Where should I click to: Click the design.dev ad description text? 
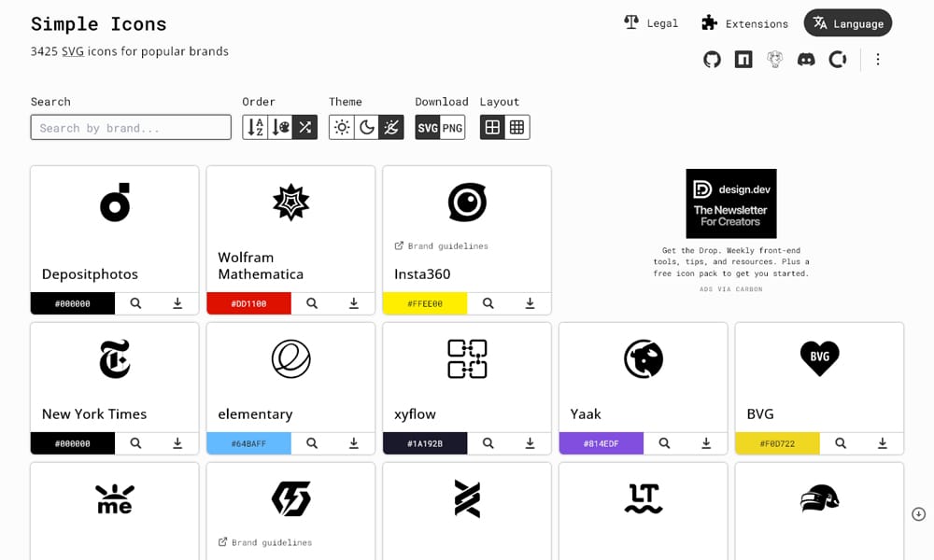(x=731, y=262)
